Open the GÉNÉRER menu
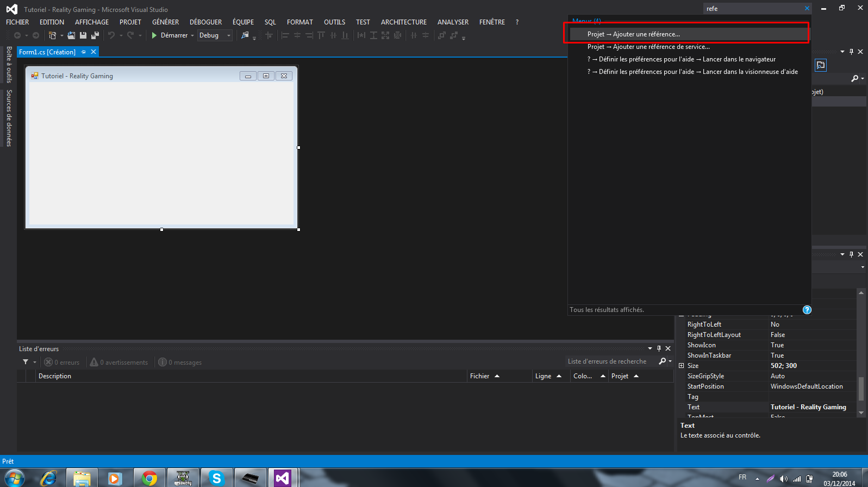 point(166,22)
